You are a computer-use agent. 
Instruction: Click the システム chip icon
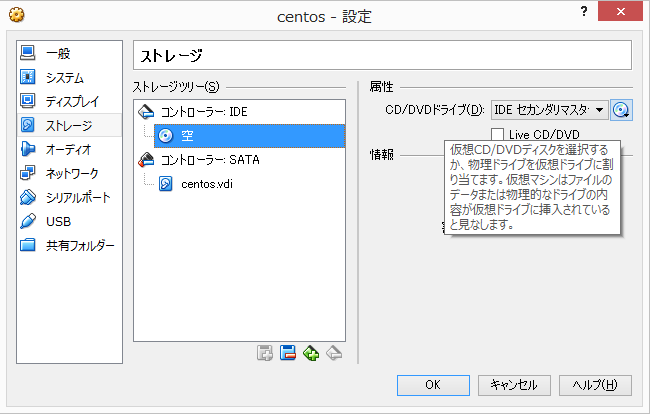(28, 77)
